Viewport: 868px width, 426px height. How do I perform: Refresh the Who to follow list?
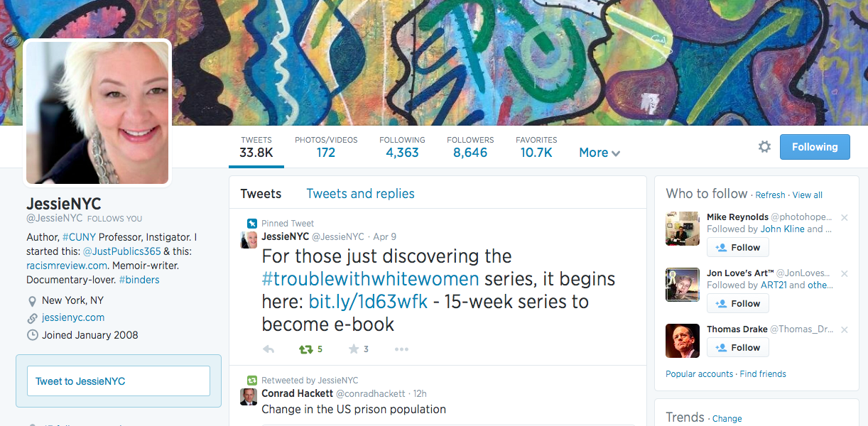point(770,195)
